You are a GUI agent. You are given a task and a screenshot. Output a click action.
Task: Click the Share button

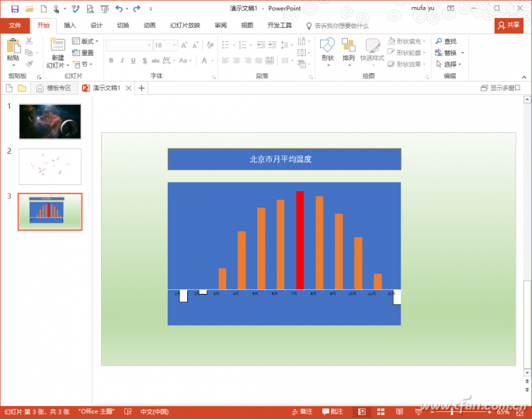[509, 26]
